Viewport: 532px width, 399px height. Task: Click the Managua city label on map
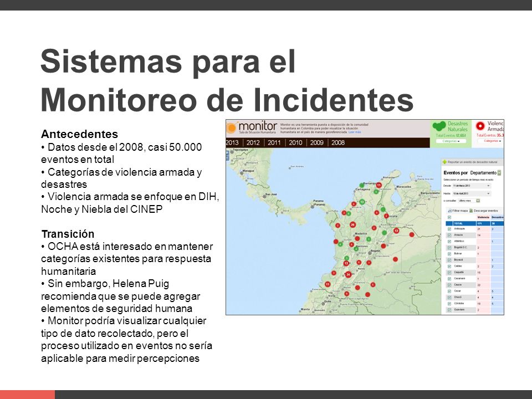click(x=248, y=171)
